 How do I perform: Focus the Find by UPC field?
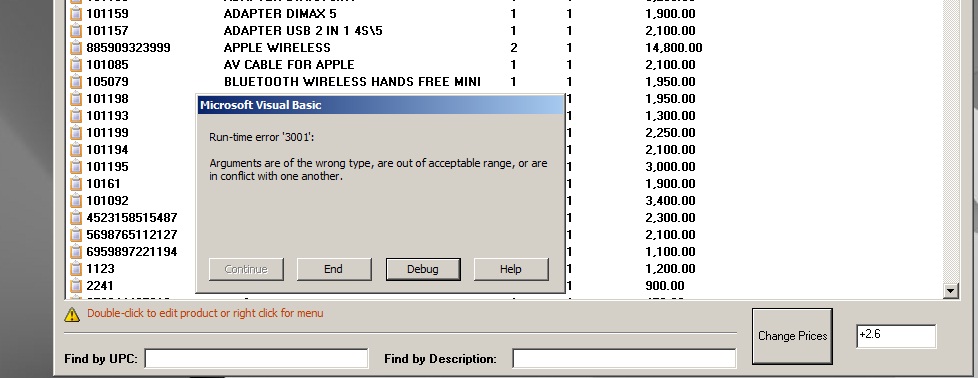(256, 359)
